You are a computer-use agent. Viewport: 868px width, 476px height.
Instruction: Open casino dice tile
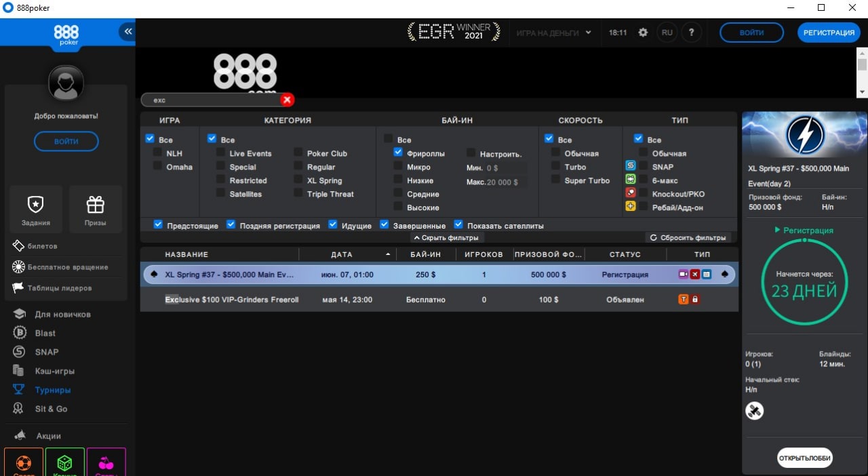(x=64, y=462)
